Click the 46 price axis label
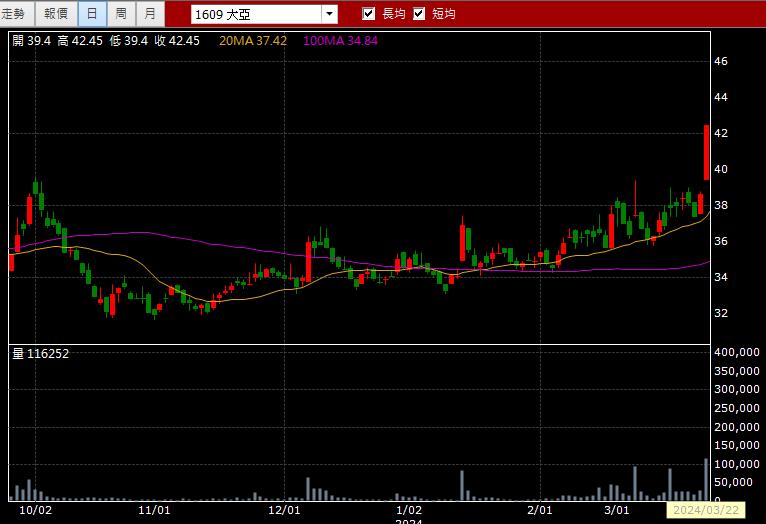Viewport: 766px width, 524px height. (721, 61)
